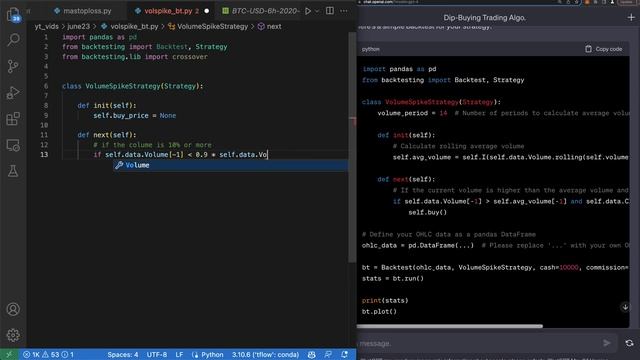Click the horizontal scrollbar of the code block
640x360 pixels.
click(x=450, y=326)
